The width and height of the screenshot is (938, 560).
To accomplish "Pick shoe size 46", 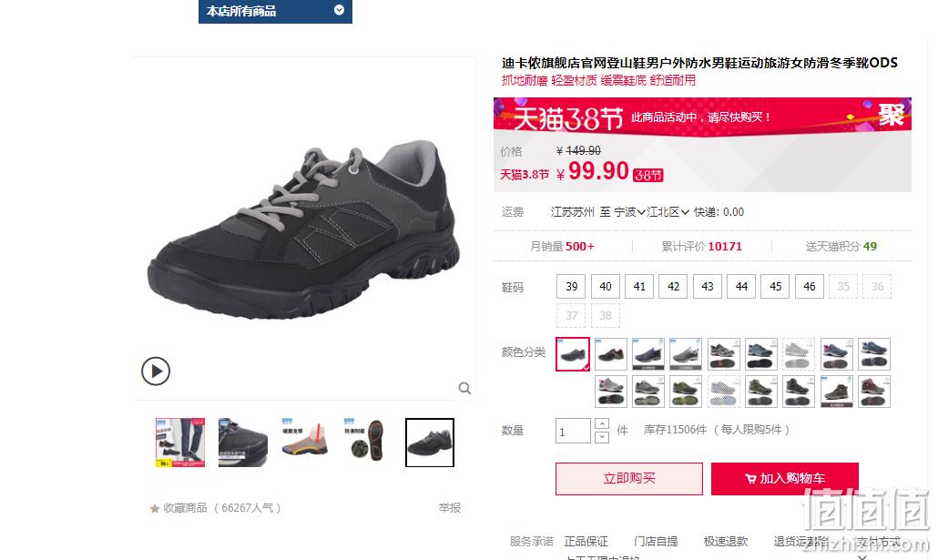I will click(809, 287).
